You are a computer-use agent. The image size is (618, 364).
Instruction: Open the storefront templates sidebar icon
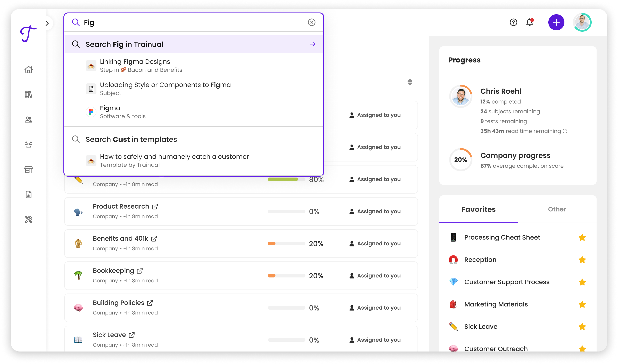(x=29, y=170)
